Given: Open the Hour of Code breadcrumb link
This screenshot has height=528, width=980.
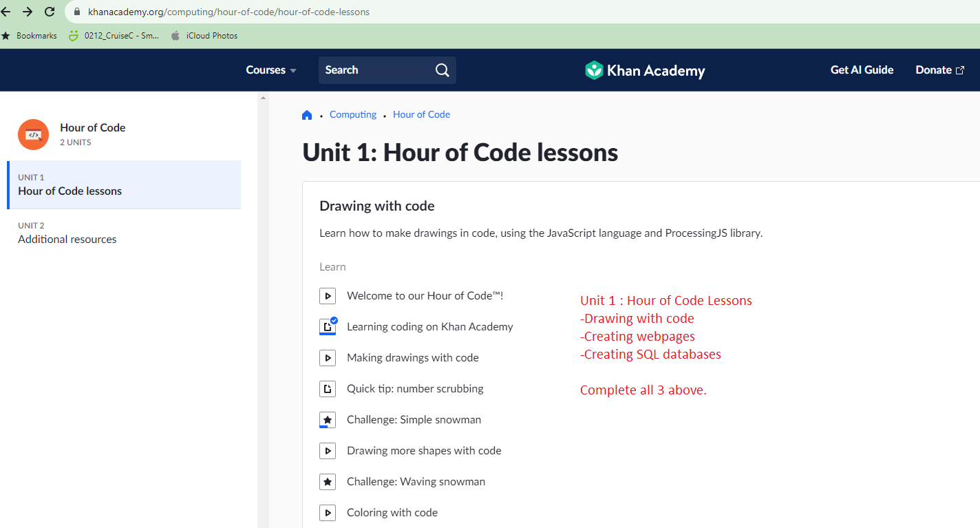Looking at the screenshot, I should (x=421, y=115).
